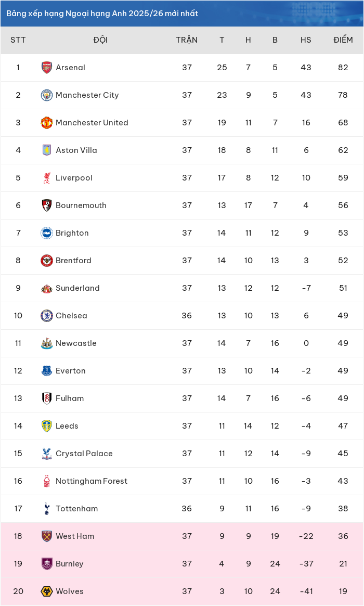Screen dimensions: 364x606
Task: Click the Bảng xếp hạng title banner
Action: [182, 14]
